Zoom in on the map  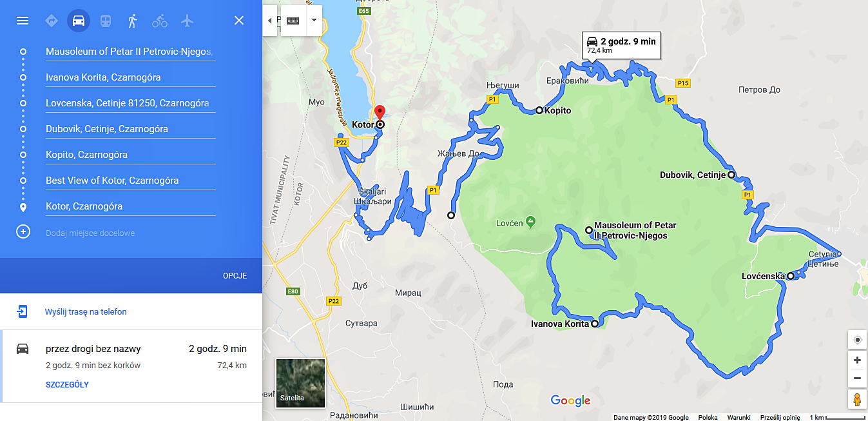click(857, 360)
